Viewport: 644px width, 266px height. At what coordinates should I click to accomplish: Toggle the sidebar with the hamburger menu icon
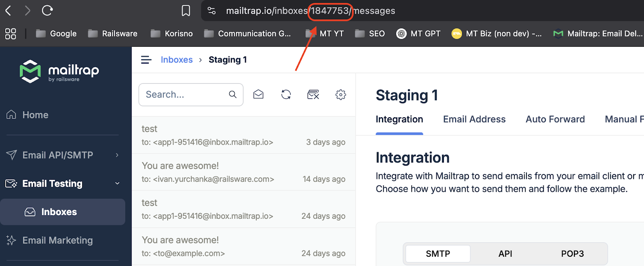coord(146,60)
